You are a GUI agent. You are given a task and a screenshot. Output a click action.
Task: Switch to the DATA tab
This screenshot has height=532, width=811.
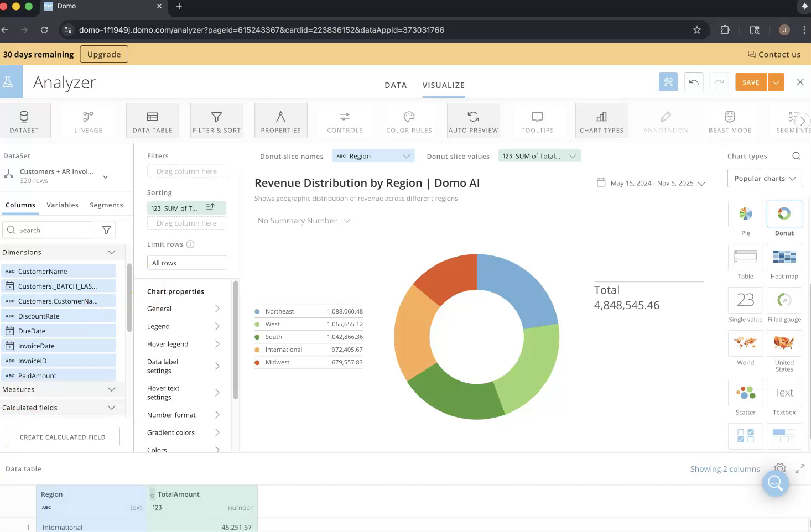tap(396, 85)
